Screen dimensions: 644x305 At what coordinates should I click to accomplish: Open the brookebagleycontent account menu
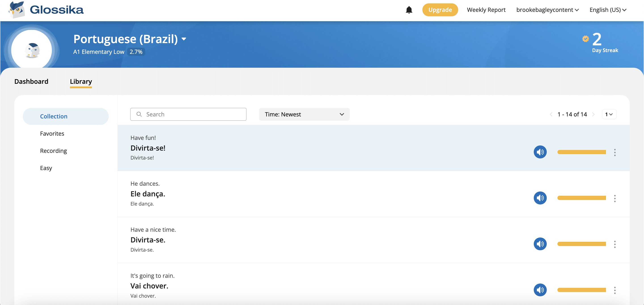point(547,10)
